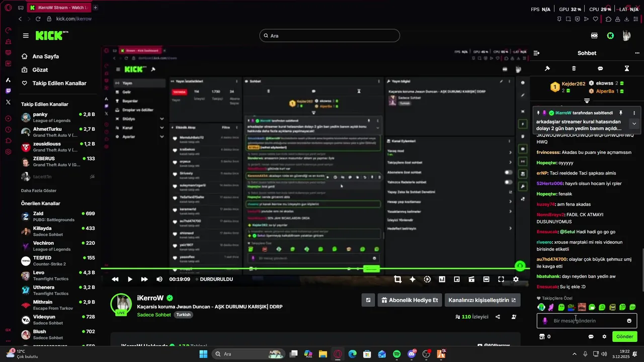Click the Kick 'Ara' search field

click(x=330, y=36)
